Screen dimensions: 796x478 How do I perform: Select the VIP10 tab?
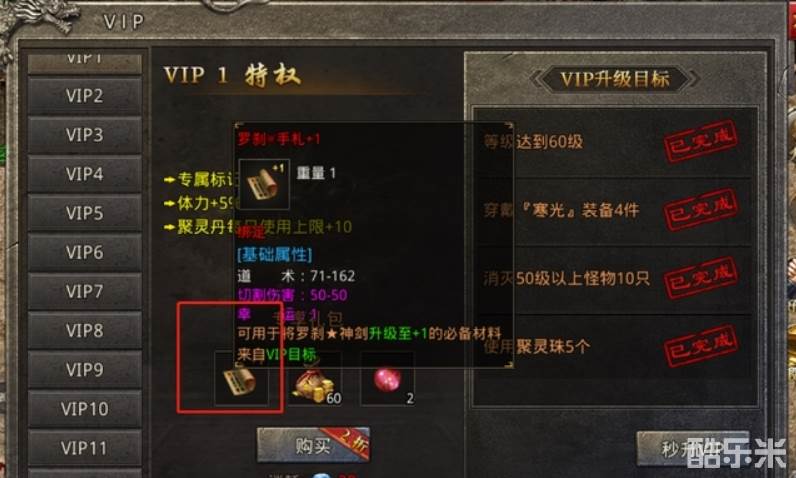pos(85,408)
